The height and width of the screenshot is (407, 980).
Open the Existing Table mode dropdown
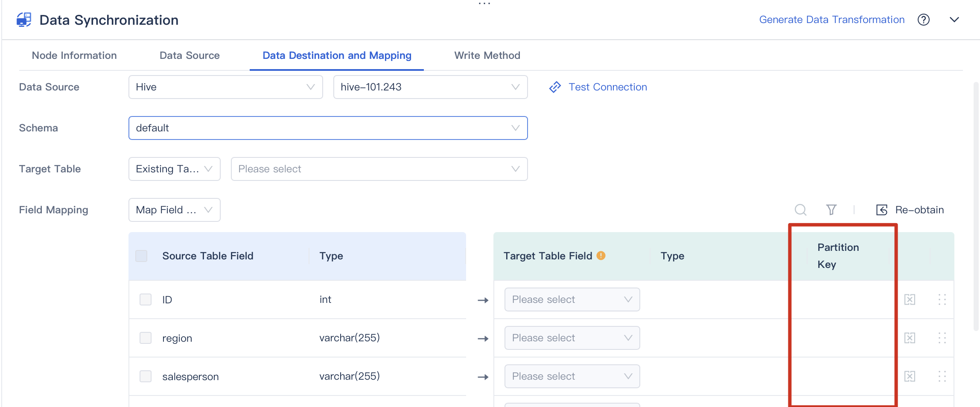(174, 169)
